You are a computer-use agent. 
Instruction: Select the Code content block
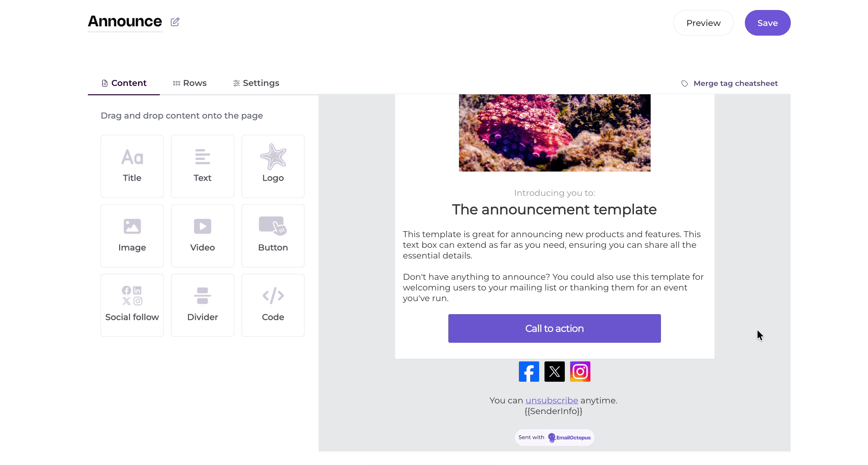point(273,305)
